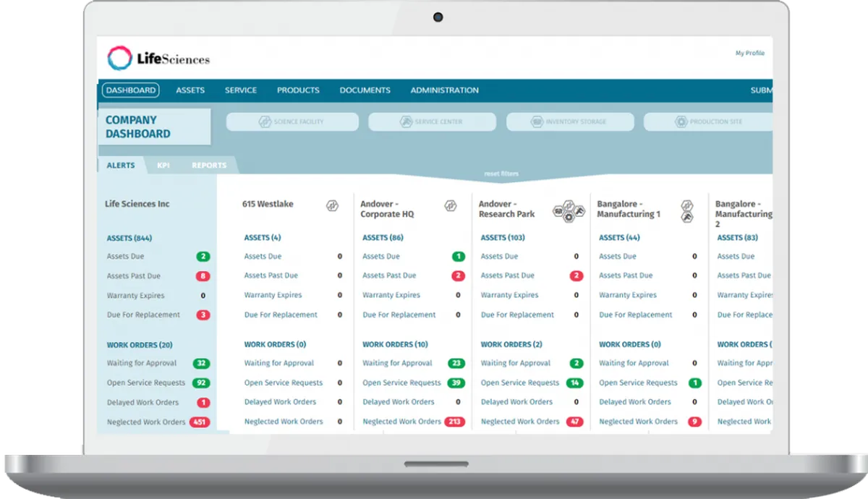Click the 615 Westlake facility type icon
Viewport: 868px width, 499px height.
click(333, 205)
